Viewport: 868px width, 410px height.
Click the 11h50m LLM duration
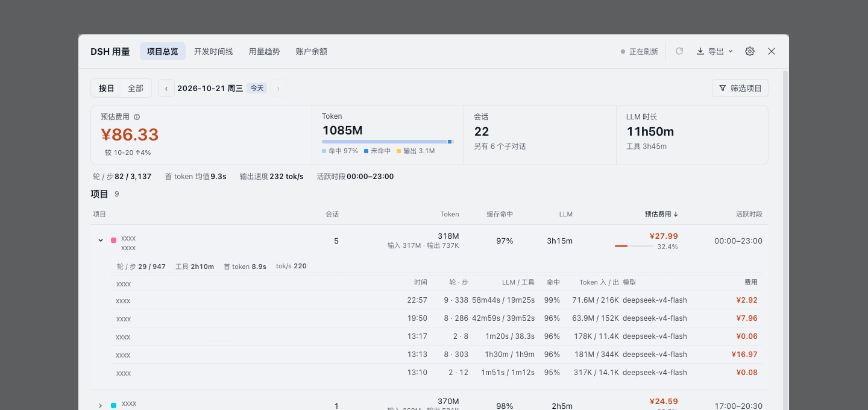point(650,131)
